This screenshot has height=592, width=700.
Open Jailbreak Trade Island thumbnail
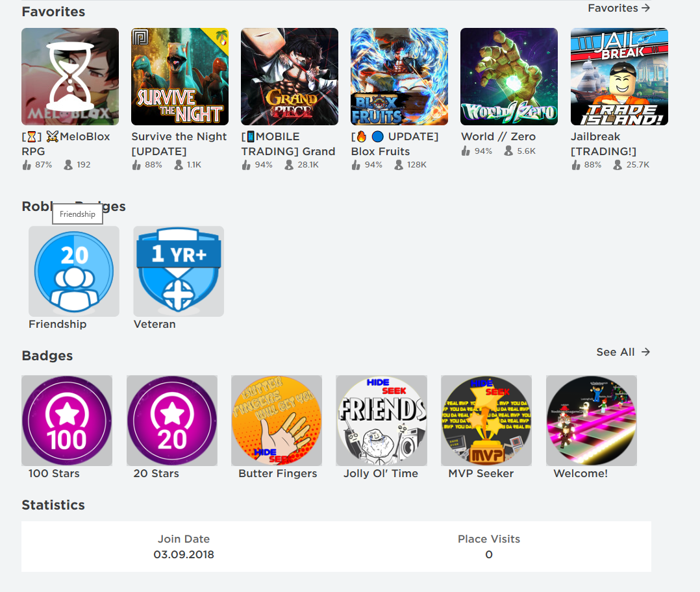click(619, 77)
